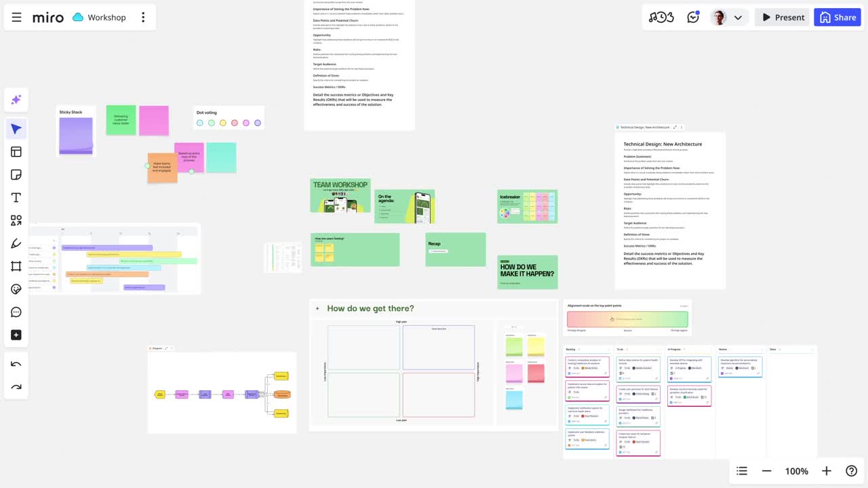Expand the collaborators chevron next to avatar
Image resolution: width=868 pixels, height=488 pixels.
click(738, 18)
